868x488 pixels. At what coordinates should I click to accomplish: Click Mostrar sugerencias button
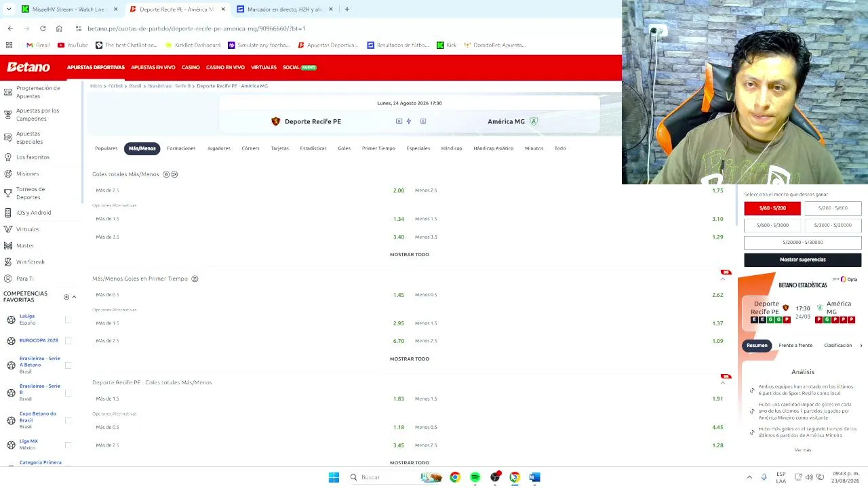pyautogui.click(x=802, y=260)
